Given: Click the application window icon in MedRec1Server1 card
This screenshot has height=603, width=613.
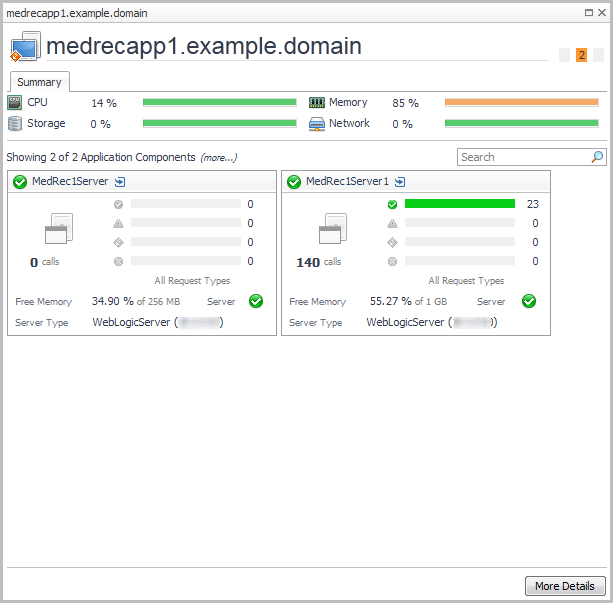Looking at the screenshot, I should pyautogui.click(x=333, y=228).
